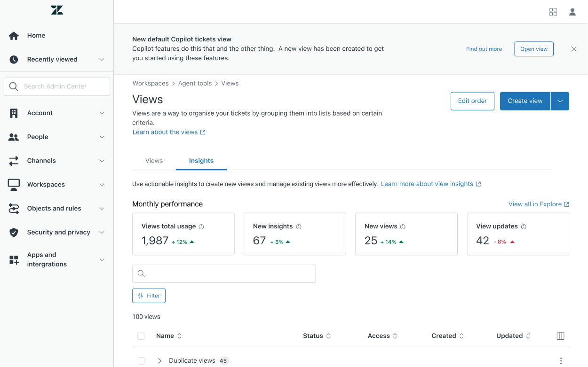Screen dimensions: 588x367
Task: Click the Search Admin Center field
Action: click(x=57, y=86)
